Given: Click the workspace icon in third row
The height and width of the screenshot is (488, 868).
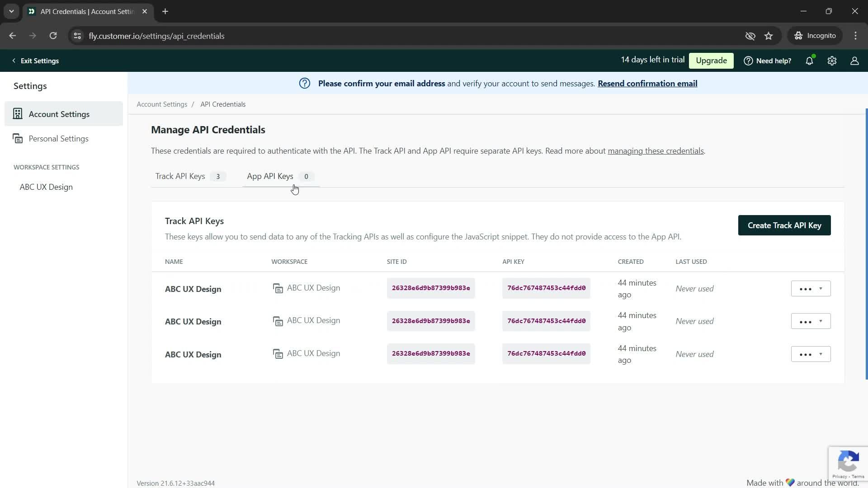Looking at the screenshot, I should (278, 354).
